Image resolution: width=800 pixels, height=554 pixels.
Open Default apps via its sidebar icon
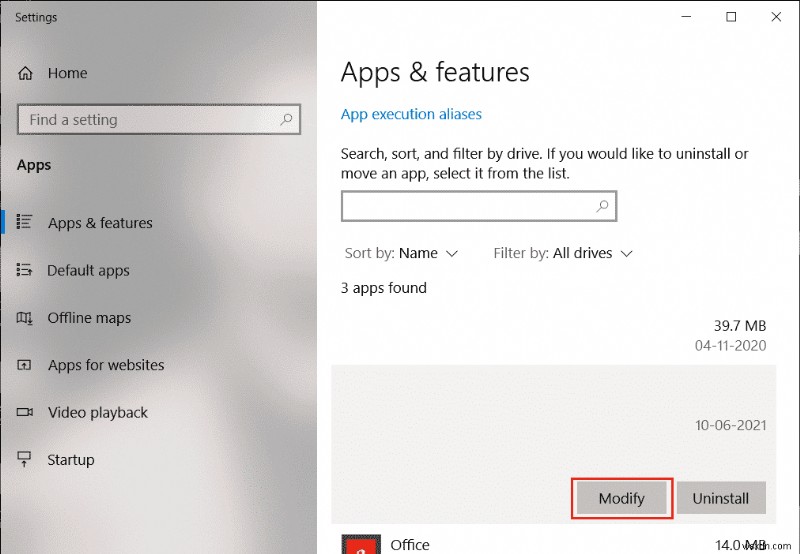pos(26,270)
